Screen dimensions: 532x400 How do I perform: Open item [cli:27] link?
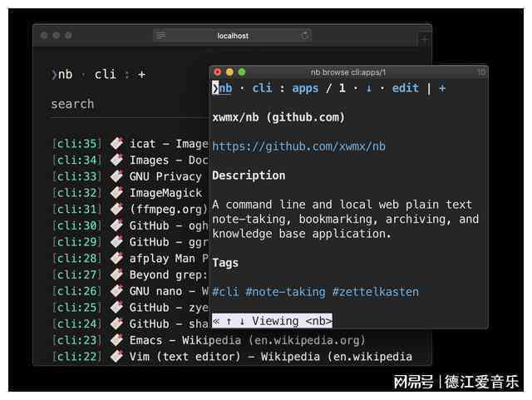click(x=77, y=274)
